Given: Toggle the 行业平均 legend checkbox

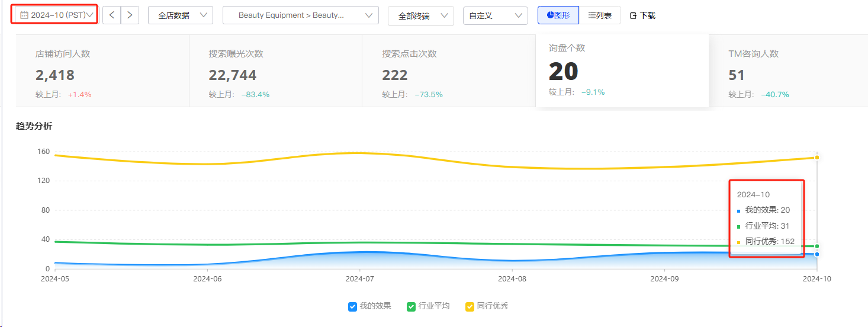Looking at the screenshot, I should tap(411, 306).
